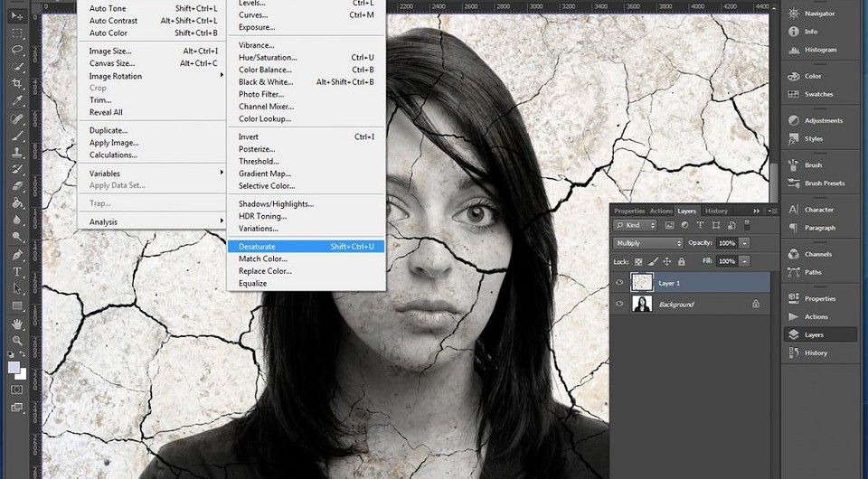The width and height of the screenshot is (868, 479).
Task: Click the foreground color swatch
Action: tap(14, 368)
